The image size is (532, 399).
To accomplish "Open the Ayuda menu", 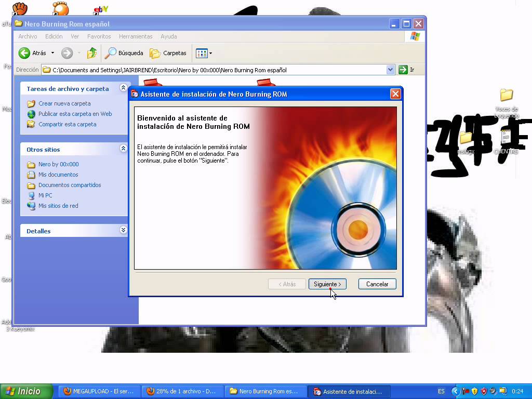I will coord(169,36).
